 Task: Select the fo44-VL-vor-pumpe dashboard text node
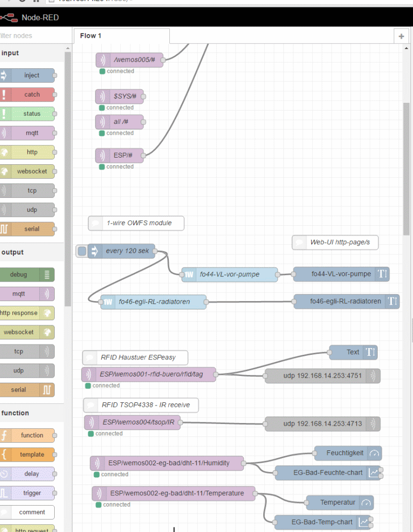tap(341, 274)
